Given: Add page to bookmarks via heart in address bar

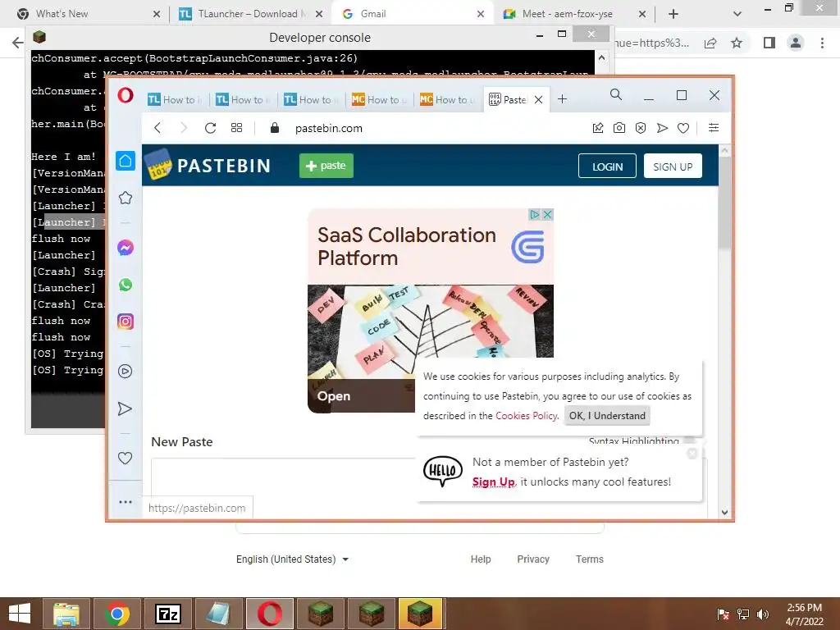Looking at the screenshot, I should pyautogui.click(x=683, y=127).
